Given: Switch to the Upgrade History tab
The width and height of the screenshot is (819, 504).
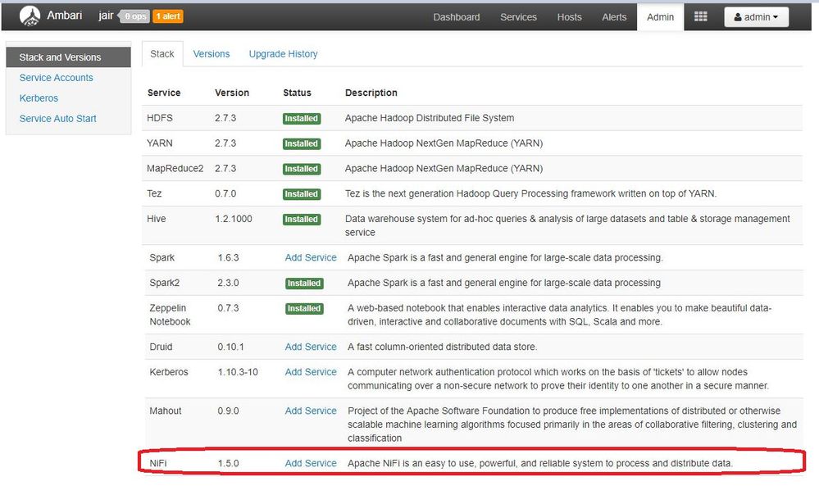Looking at the screenshot, I should tap(283, 54).
